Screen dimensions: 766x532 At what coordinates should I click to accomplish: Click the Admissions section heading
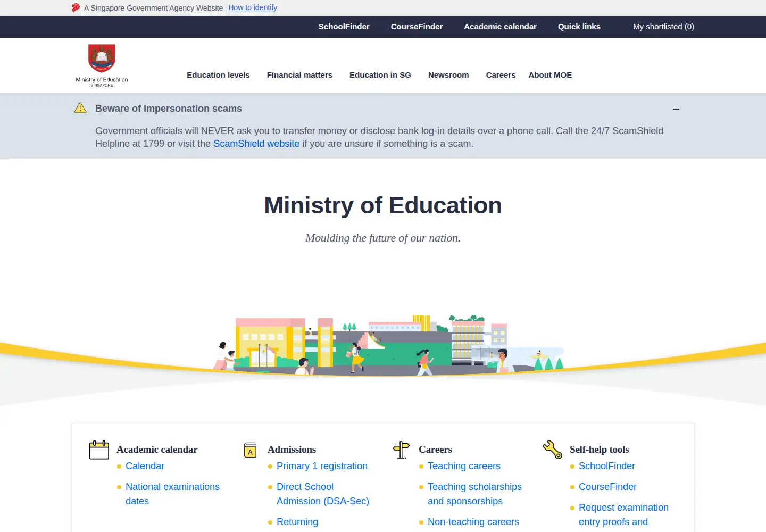point(292,450)
